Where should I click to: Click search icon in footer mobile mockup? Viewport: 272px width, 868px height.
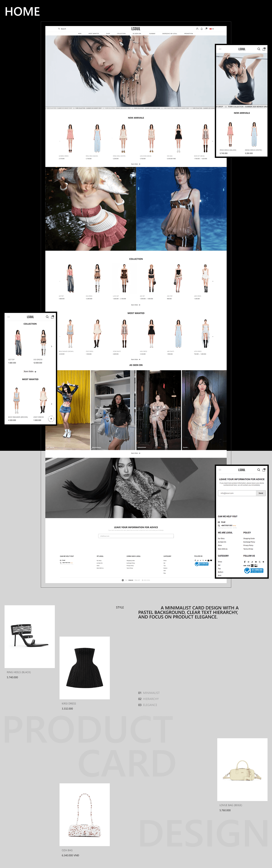click(x=259, y=470)
